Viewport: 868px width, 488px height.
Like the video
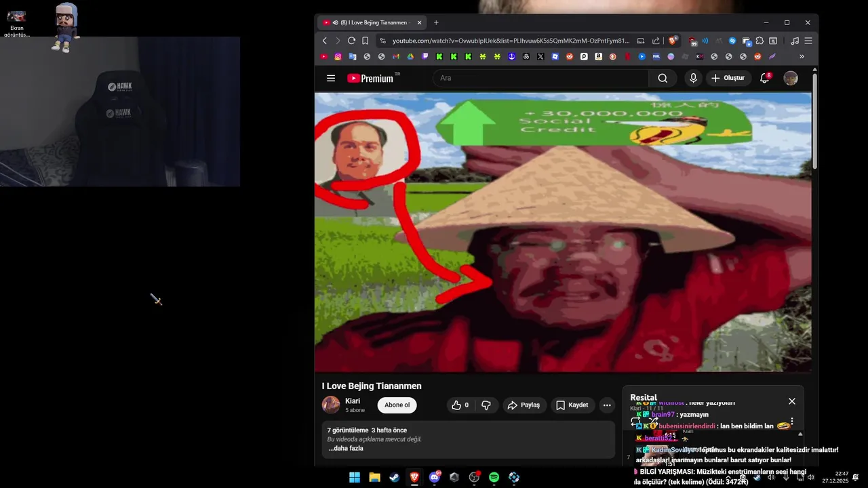tap(460, 405)
